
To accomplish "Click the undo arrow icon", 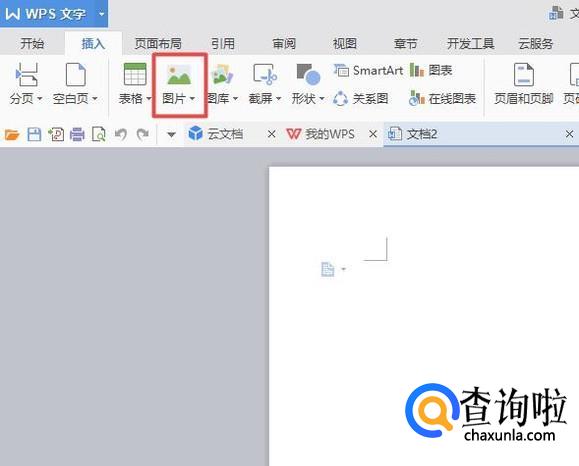I will [121, 134].
